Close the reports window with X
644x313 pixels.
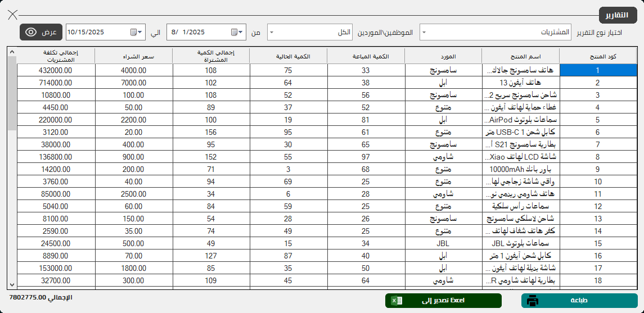point(13,15)
